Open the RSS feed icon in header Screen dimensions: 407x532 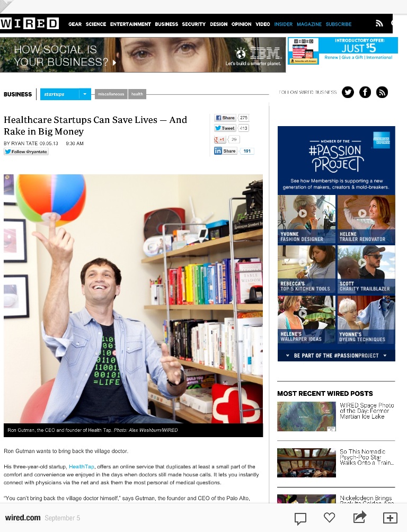click(x=379, y=23)
